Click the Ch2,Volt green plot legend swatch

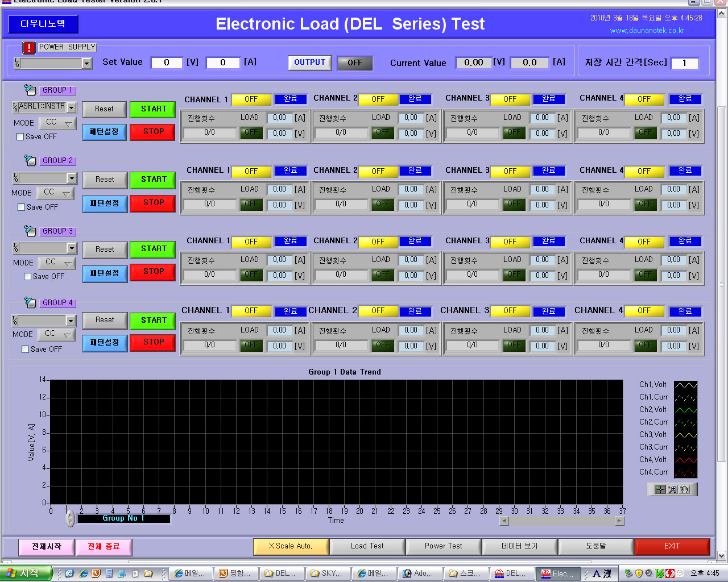tap(685, 410)
